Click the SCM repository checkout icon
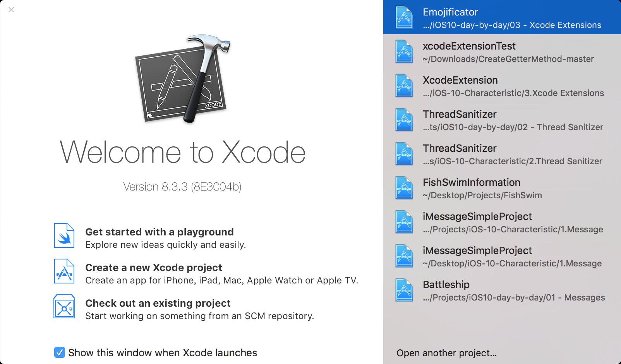Screen dimensions: 621x364 pos(64,306)
